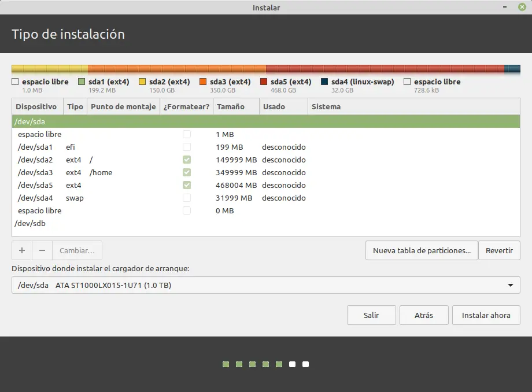Click the sda5 red legend swatch
Image resolution: width=532 pixels, height=392 pixels.
coord(264,82)
